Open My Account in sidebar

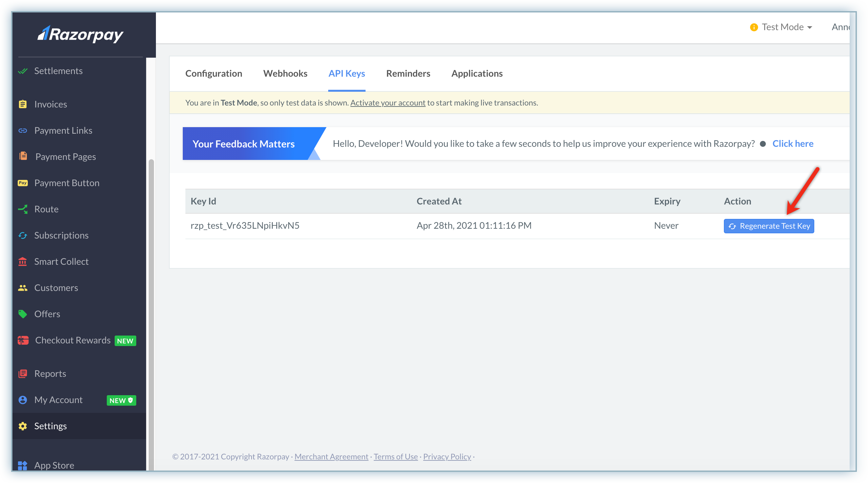(x=58, y=400)
